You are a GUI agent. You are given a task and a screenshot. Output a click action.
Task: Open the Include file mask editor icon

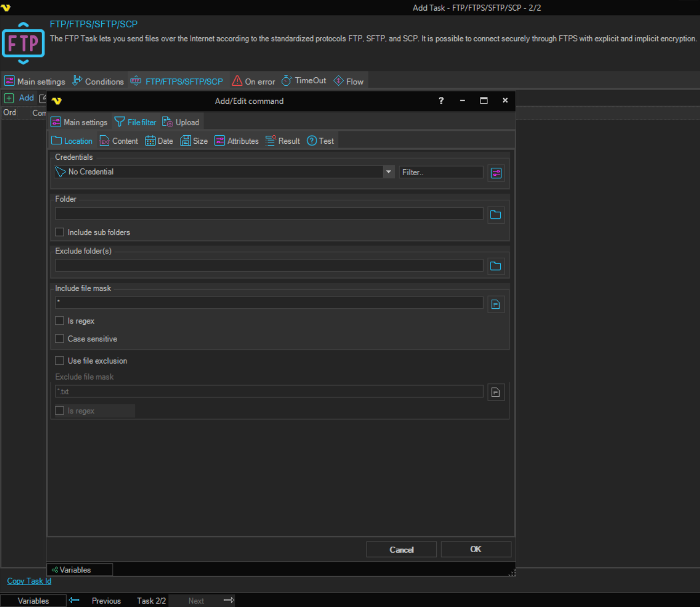tap(496, 305)
